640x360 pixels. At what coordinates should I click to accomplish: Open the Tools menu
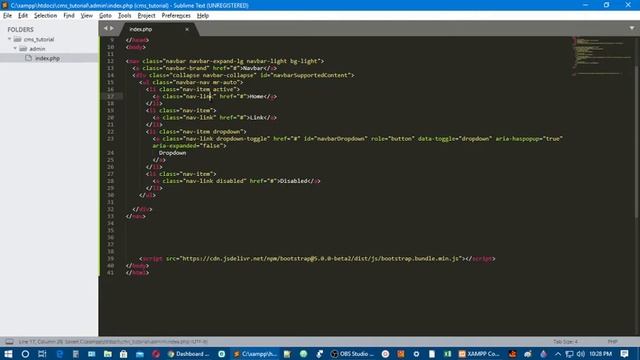[124, 16]
